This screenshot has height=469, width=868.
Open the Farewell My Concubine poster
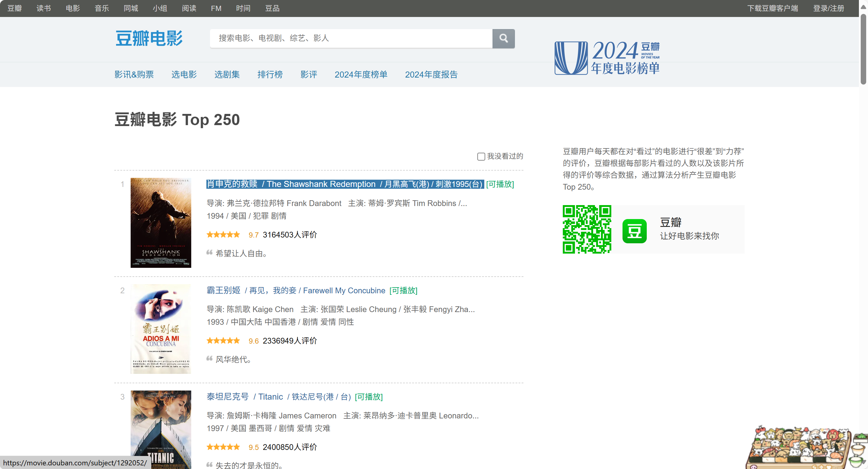161,329
